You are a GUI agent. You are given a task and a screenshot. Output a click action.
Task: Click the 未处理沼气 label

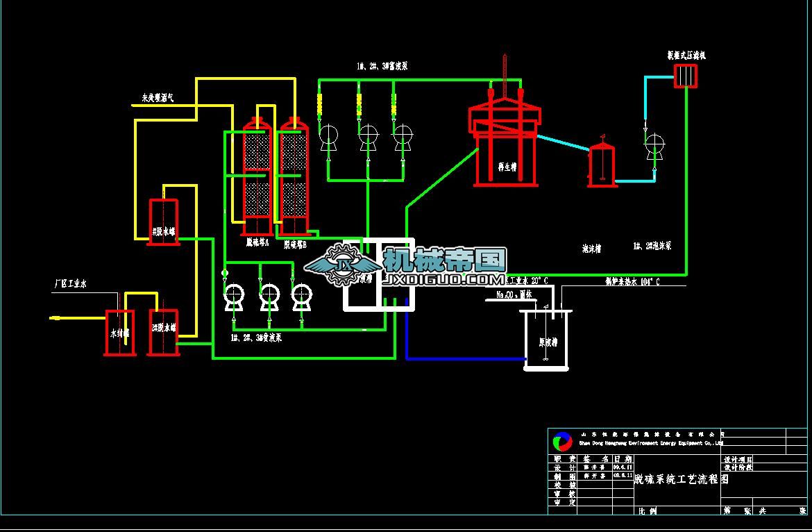158,97
